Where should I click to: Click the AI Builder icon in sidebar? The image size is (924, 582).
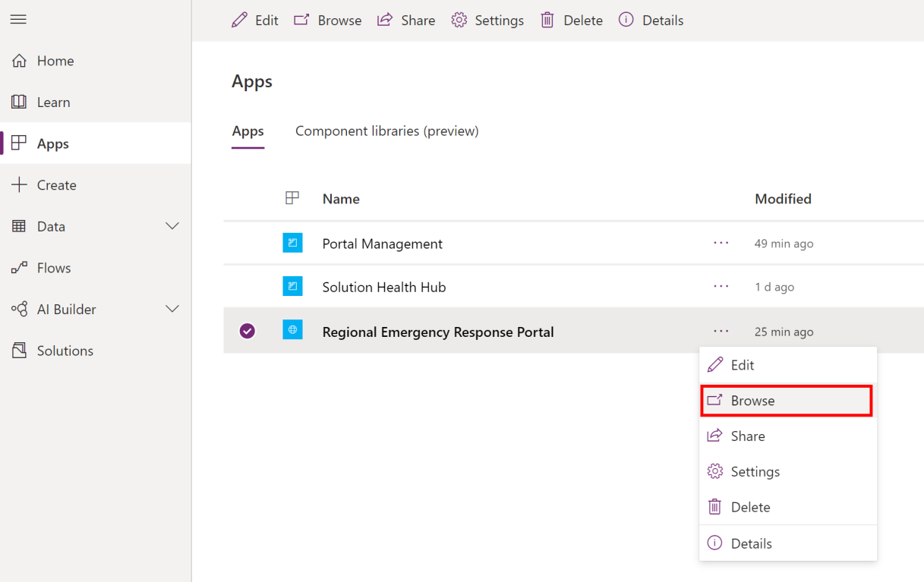point(19,309)
